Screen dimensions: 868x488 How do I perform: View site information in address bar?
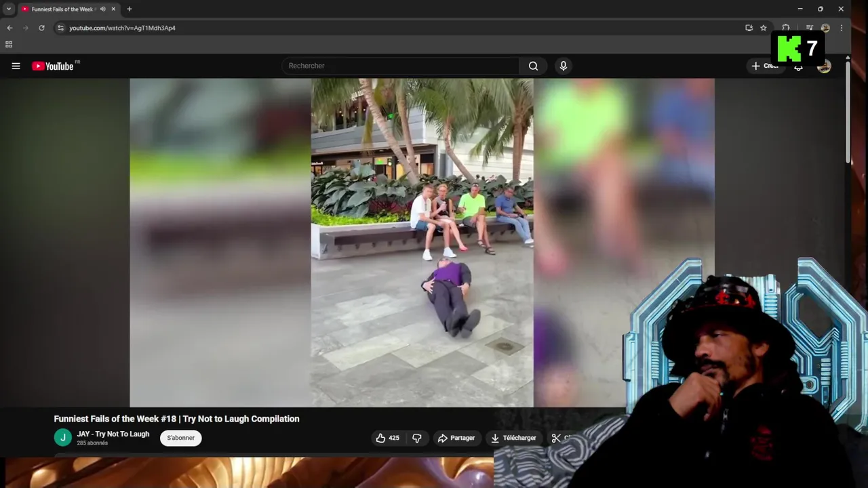coord(60,28)
